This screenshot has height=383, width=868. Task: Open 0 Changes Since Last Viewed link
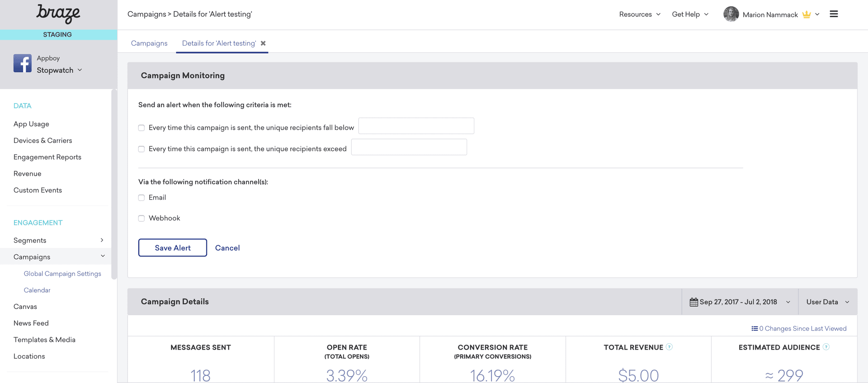pos(799,328)
